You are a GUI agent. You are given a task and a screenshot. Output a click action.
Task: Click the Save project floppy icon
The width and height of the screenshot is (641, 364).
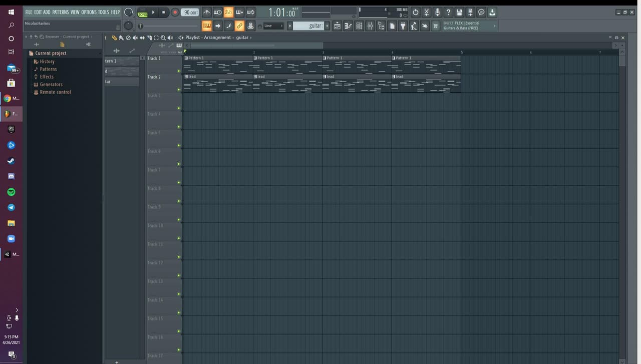coord(459,12)
